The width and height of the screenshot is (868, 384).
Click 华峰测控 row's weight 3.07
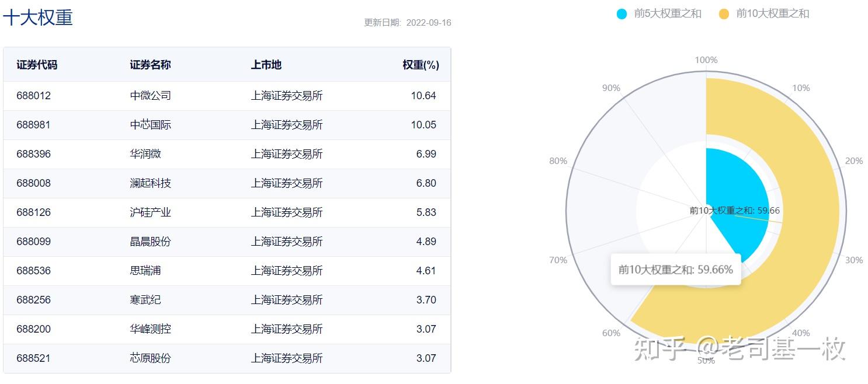click(426, 329)
